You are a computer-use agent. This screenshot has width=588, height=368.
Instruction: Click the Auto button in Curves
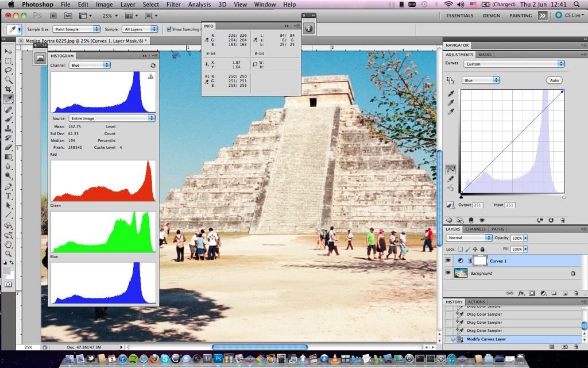(x=554, y=80)
